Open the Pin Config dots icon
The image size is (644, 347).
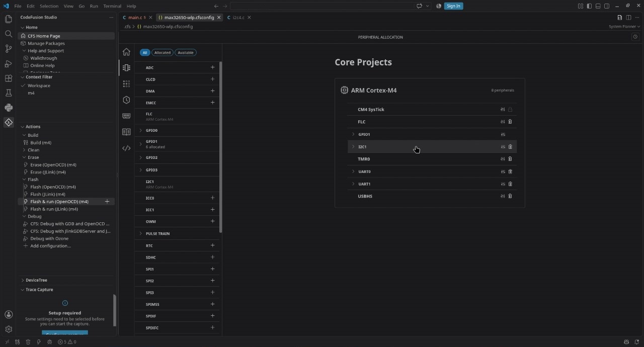(126, 83)
